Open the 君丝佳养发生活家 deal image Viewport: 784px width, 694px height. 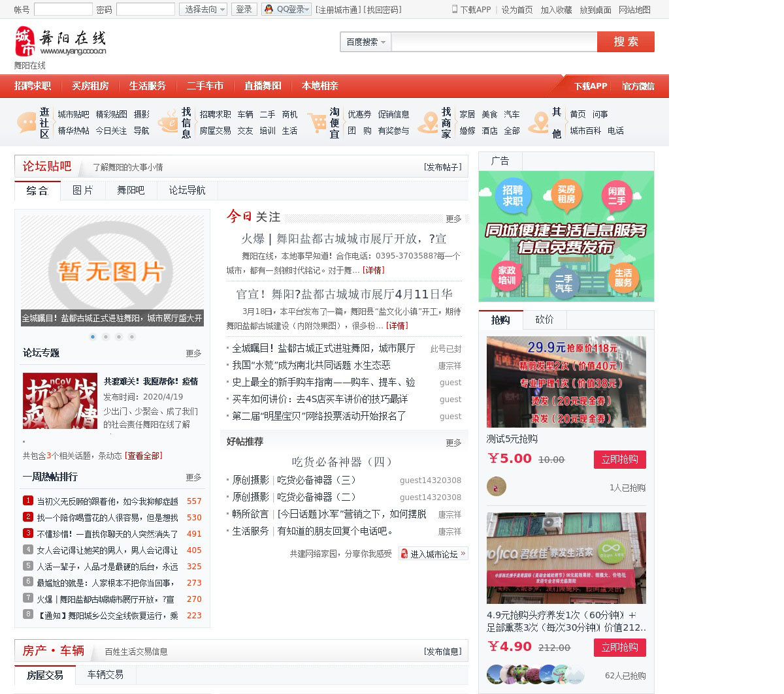click(x=566, y=558)
